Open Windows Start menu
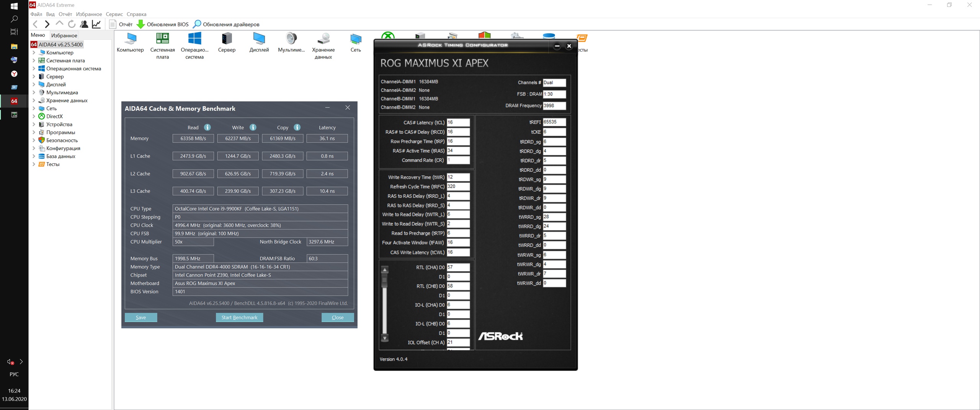Viewport: 980px width, 410px height. click(14, 6)
